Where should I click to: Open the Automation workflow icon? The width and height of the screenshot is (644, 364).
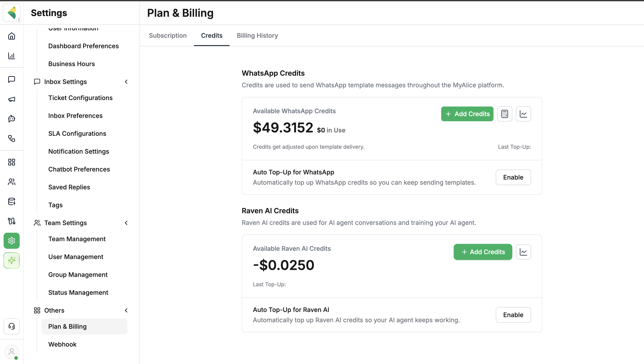tap(11, 138)
